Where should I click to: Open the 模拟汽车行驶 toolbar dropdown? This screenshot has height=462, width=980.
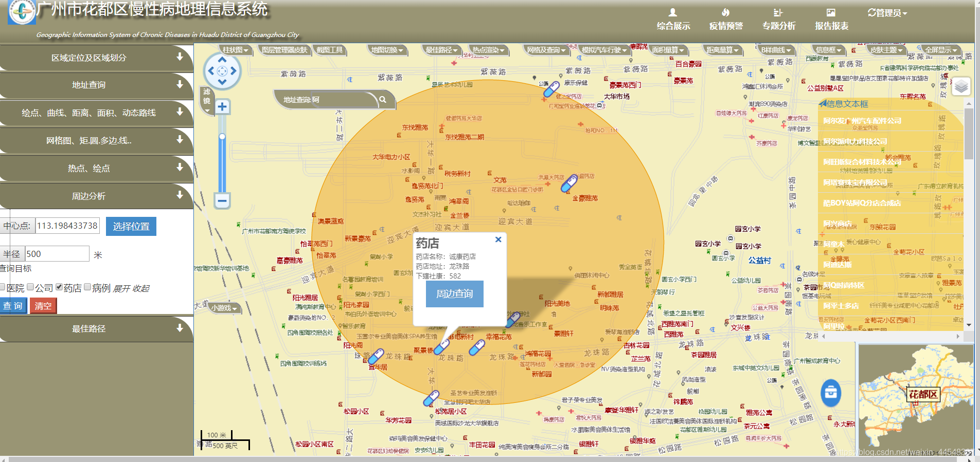(604, 50)
